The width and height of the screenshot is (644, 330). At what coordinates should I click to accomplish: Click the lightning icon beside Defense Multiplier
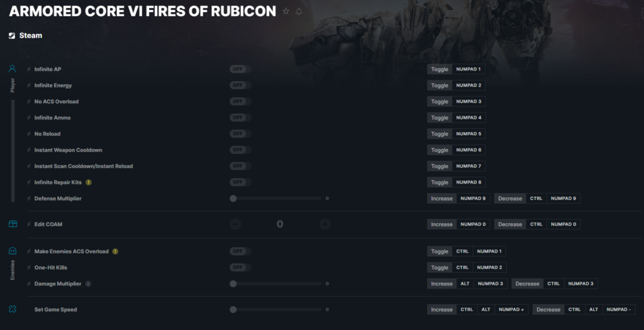pyautogui.click(x=29, y=199)
